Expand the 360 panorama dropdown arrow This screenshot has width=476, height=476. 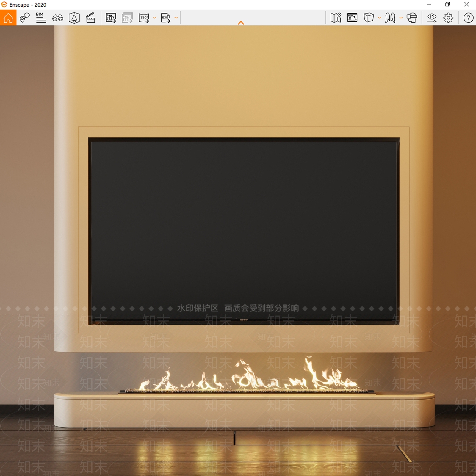(x=155, y=18)
